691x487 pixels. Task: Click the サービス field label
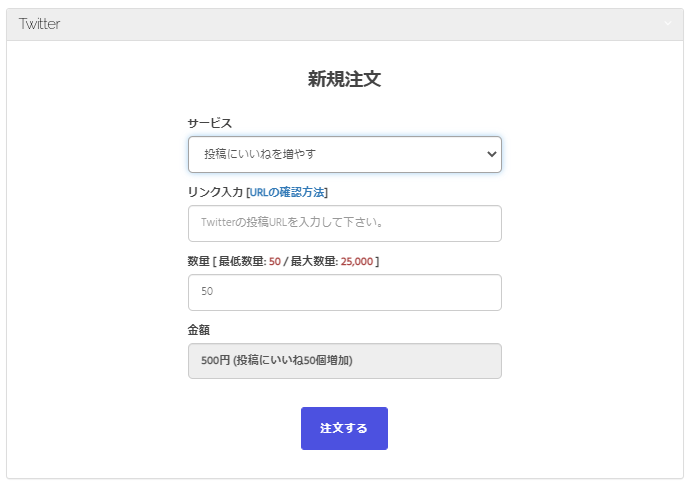point(209,123)
